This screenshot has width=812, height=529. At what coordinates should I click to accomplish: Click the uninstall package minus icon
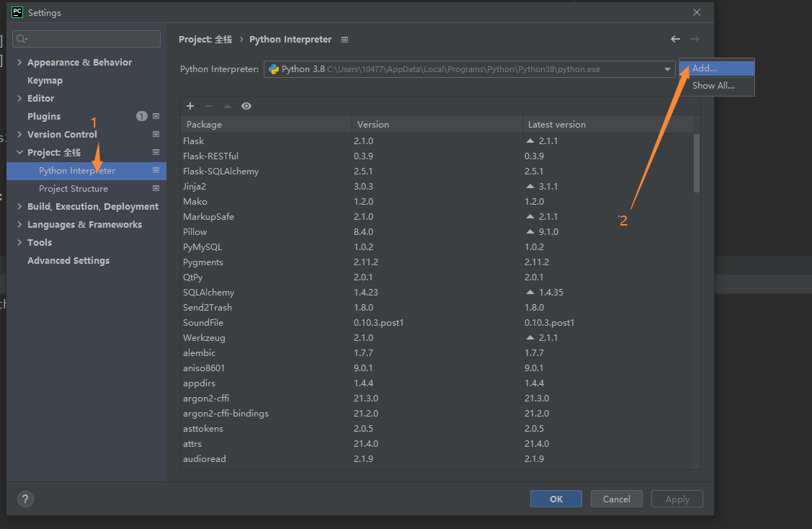pos(209,106)
